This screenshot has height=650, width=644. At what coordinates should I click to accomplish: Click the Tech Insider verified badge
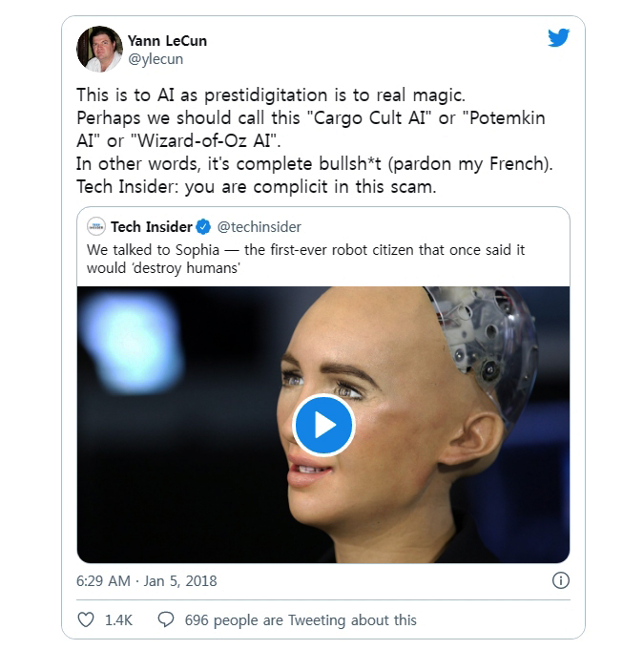[203, 227]
